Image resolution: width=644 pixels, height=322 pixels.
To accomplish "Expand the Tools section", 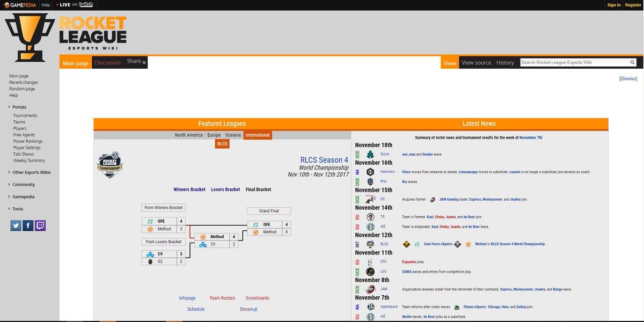I will pos(9,208).
